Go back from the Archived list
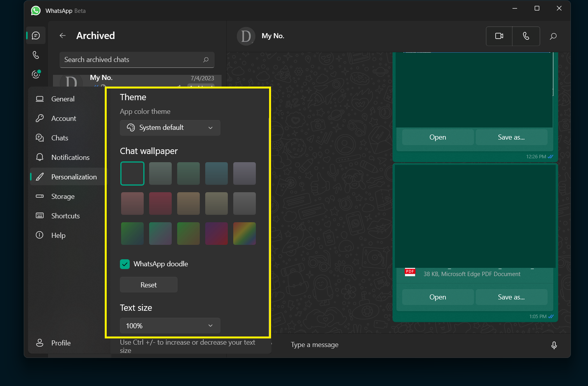588x386 pixels. click(62, 35)
